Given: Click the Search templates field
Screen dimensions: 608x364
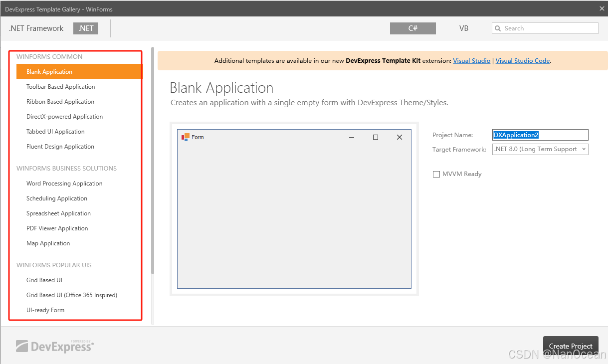Looking at the screenshot, I should click(545, 28).
